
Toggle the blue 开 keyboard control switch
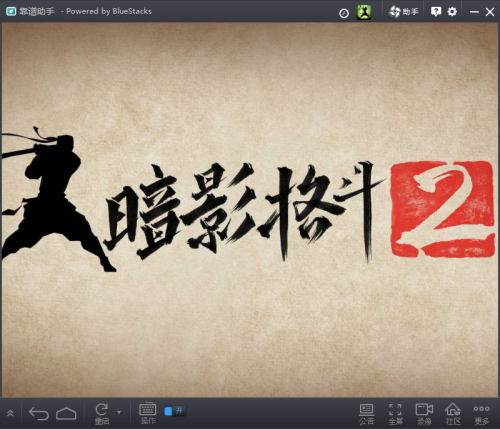pyautogui.click(x=175, y=411)
